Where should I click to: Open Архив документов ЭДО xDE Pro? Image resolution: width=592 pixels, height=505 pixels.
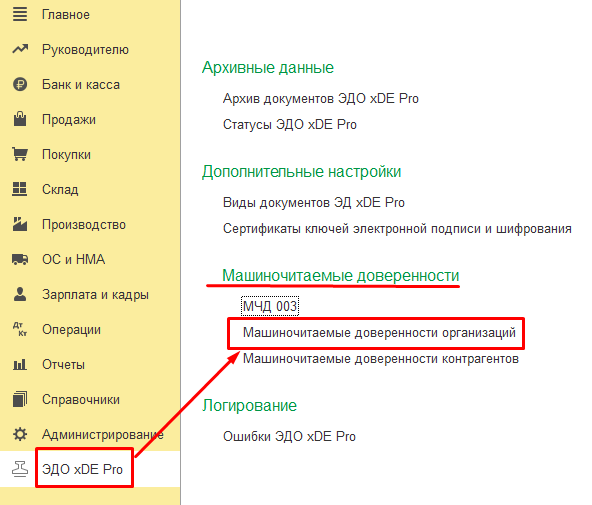coord(321,99)
